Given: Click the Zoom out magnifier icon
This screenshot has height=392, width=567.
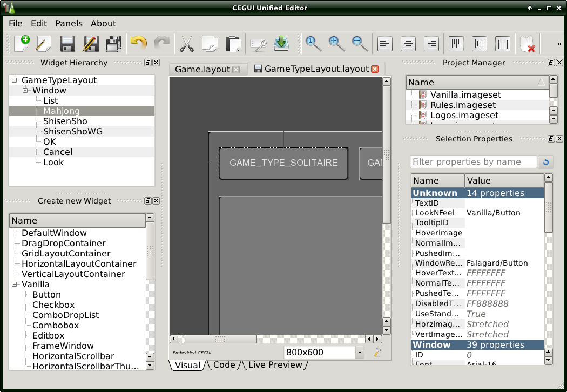Looking at the screenshot, I should point(360,43).
